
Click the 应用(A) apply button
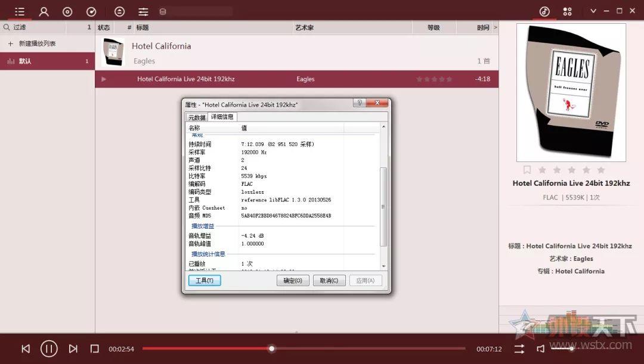tap(366, 280)
